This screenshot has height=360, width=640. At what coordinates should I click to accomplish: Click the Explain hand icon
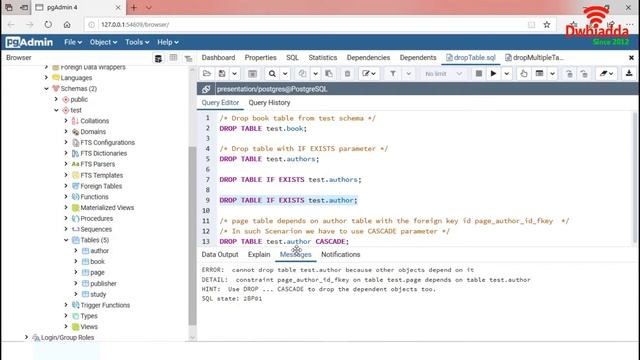click(524, 73)
